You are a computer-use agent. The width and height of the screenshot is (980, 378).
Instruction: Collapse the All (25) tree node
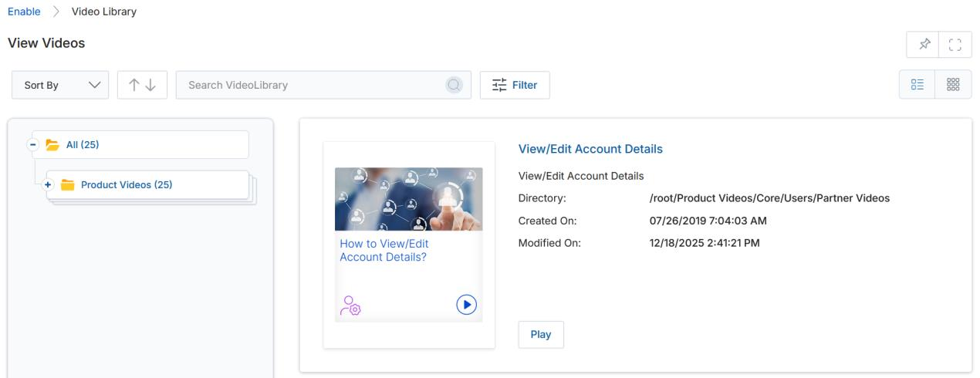[33, 144]
